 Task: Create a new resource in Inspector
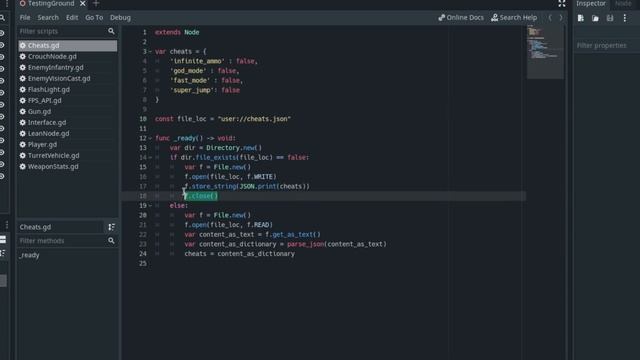(581, 18)
